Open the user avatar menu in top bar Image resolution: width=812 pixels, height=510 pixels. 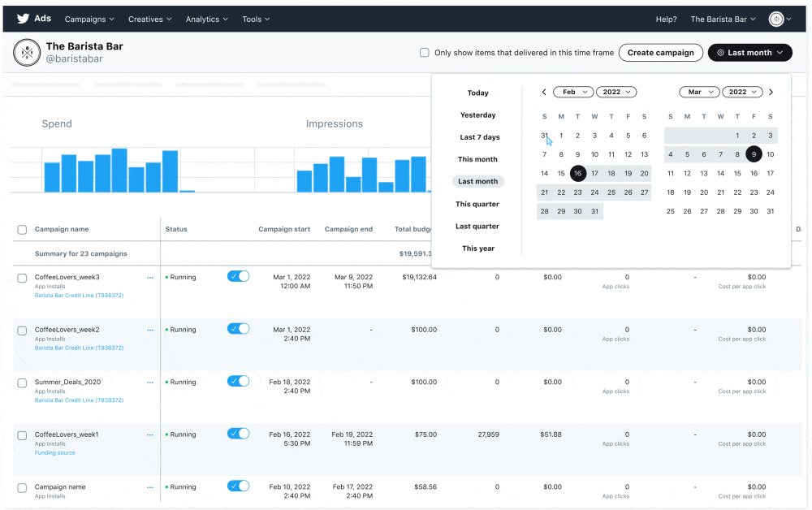click(780, 19)
